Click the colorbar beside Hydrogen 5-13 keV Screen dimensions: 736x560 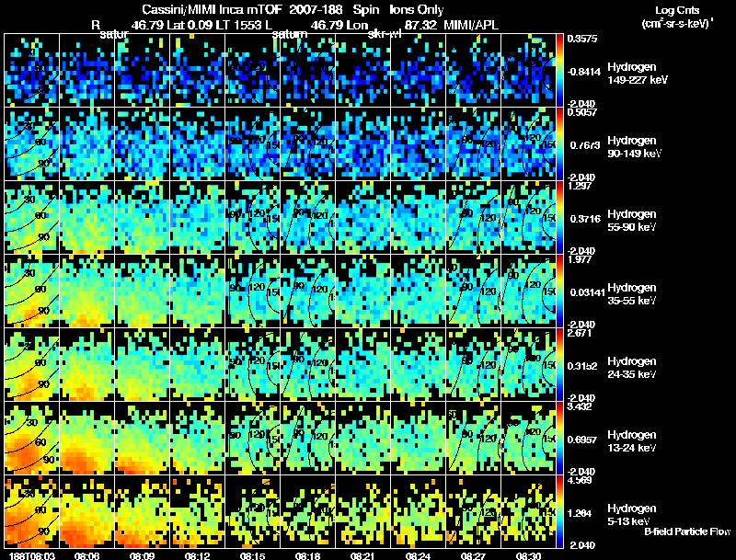(x=559, y=512)
